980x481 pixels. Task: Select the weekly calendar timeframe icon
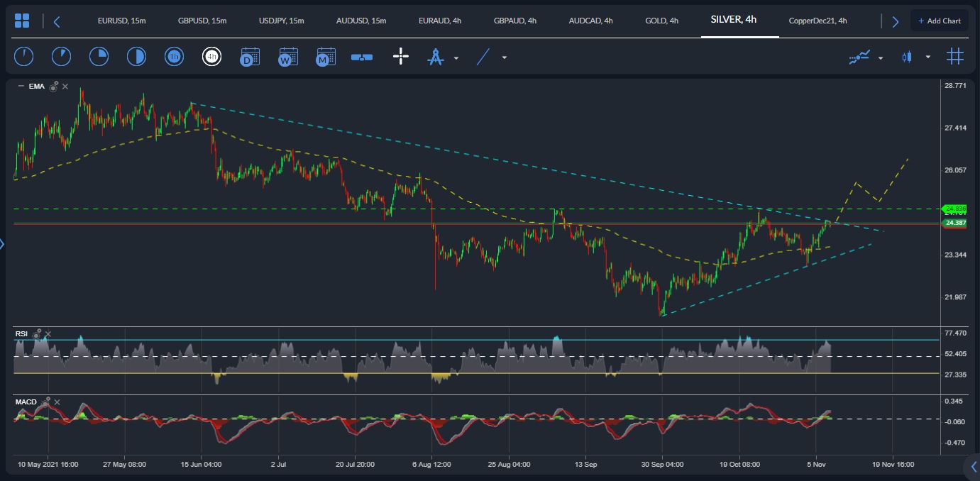coord(287,57)
